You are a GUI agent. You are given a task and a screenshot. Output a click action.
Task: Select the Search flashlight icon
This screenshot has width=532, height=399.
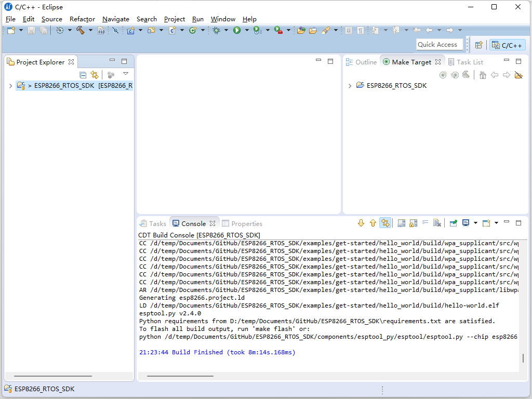tap(325, 30)
